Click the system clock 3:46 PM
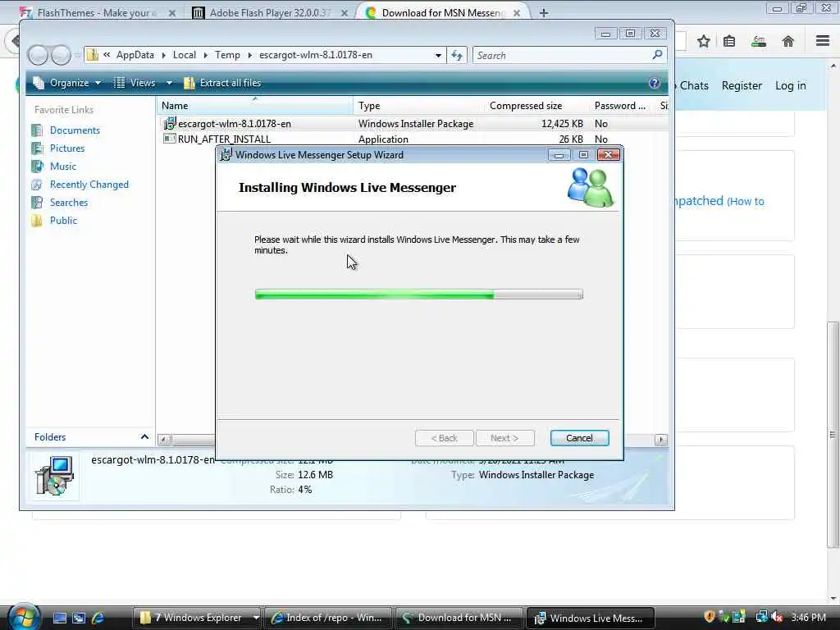Screen dimensions: 840x630 808,618
